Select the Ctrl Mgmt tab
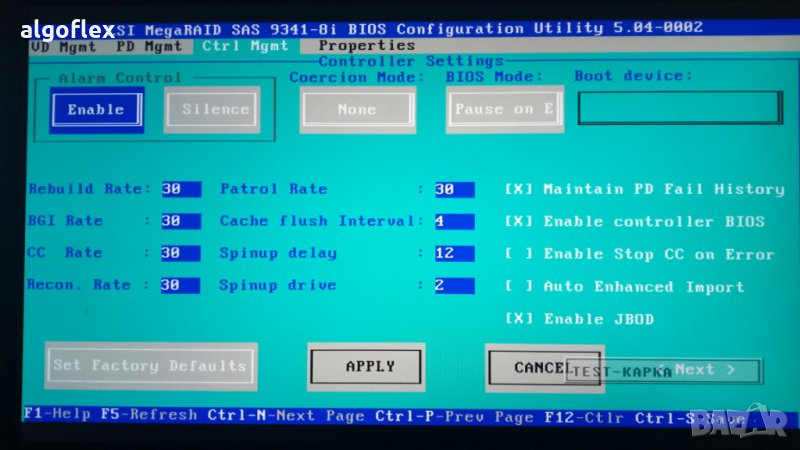 (244, 46)
